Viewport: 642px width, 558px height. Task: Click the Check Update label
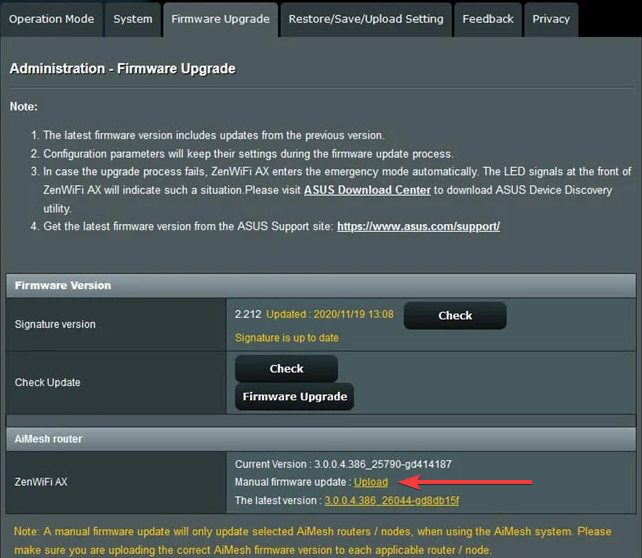coord(47,382)
